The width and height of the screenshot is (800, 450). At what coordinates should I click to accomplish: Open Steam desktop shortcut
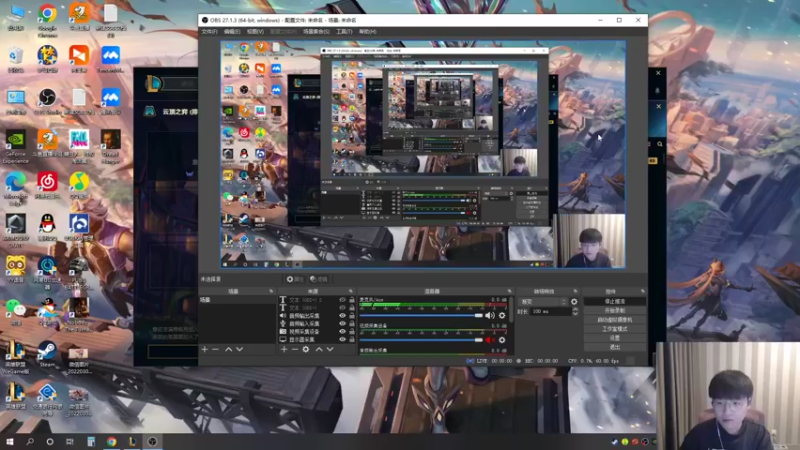tap(47, 354)
